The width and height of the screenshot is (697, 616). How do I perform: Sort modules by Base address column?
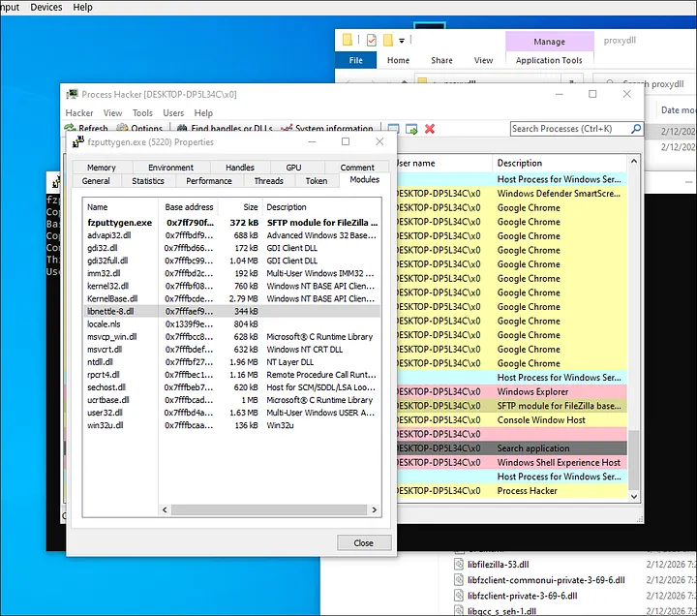[x=189, y=207]
